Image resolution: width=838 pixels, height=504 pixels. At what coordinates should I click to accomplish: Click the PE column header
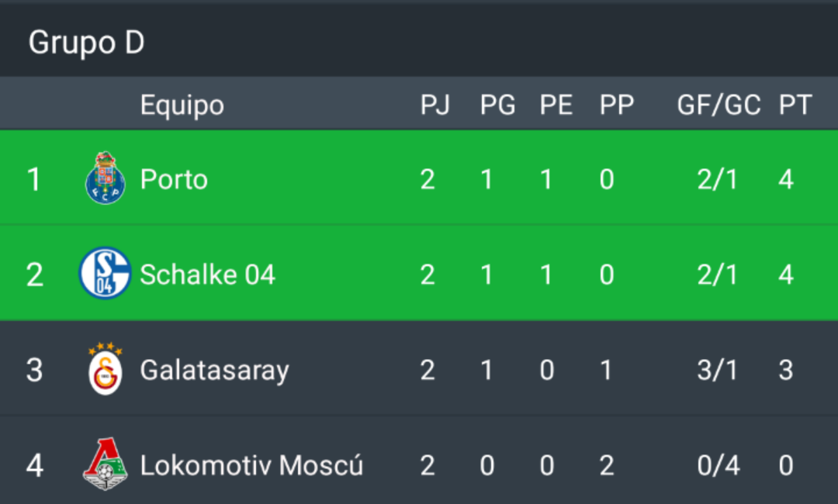coord(556,105)
